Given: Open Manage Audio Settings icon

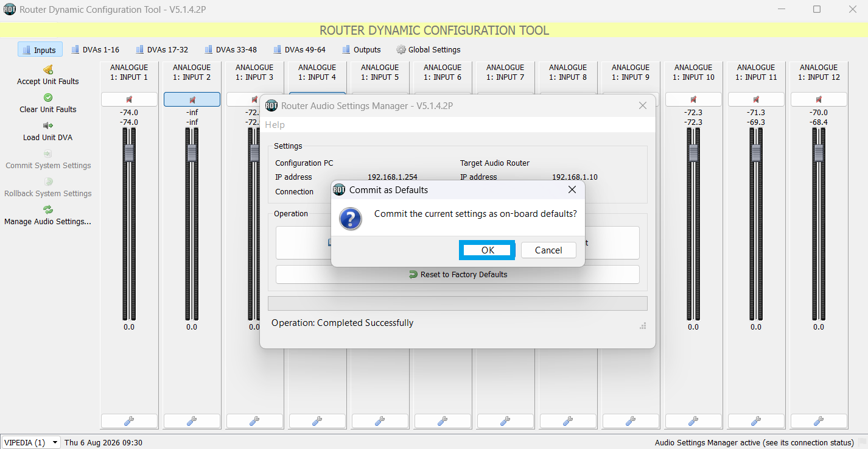Looking at the screenshot, I should point(48,210).
